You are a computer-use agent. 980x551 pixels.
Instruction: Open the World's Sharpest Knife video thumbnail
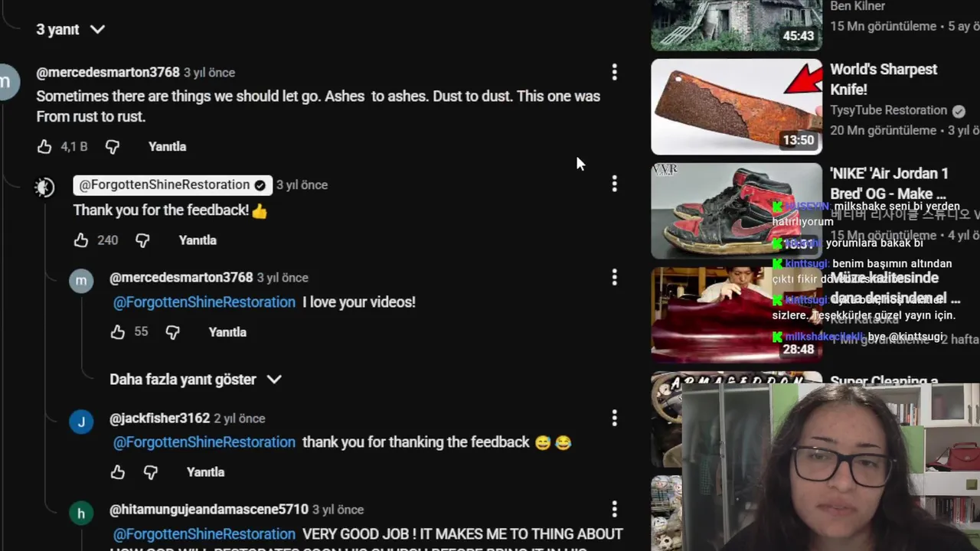(737, 106)
